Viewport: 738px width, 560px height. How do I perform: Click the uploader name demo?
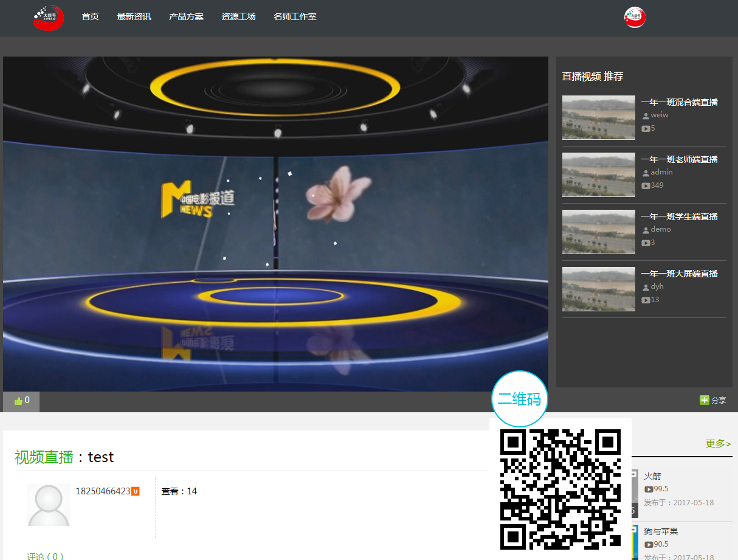[x=661, y=229]
